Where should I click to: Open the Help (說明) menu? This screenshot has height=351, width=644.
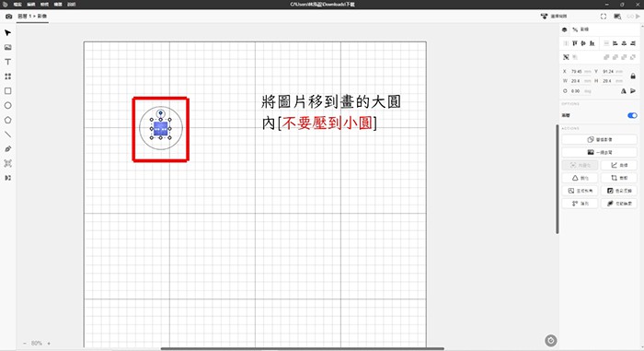click(x=72, y=4)
